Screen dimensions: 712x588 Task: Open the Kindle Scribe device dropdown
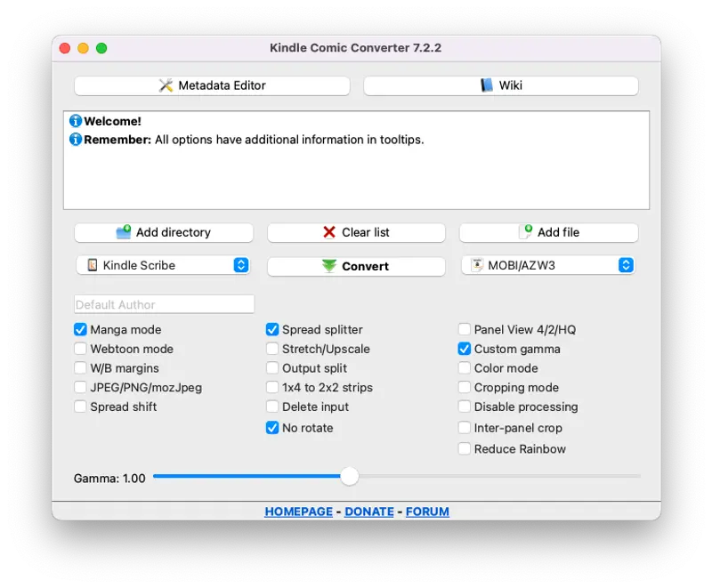point(163,265)
